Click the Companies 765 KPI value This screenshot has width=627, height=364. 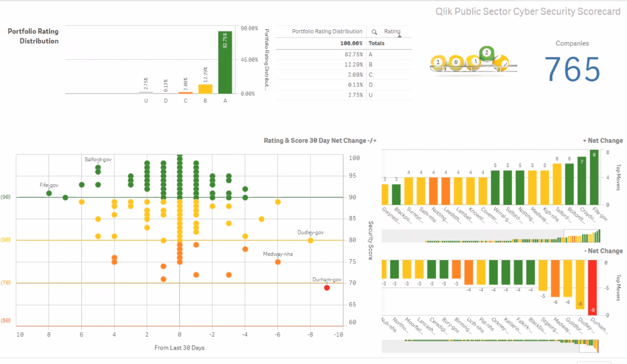pyautogui.click(x=572, y=69)
